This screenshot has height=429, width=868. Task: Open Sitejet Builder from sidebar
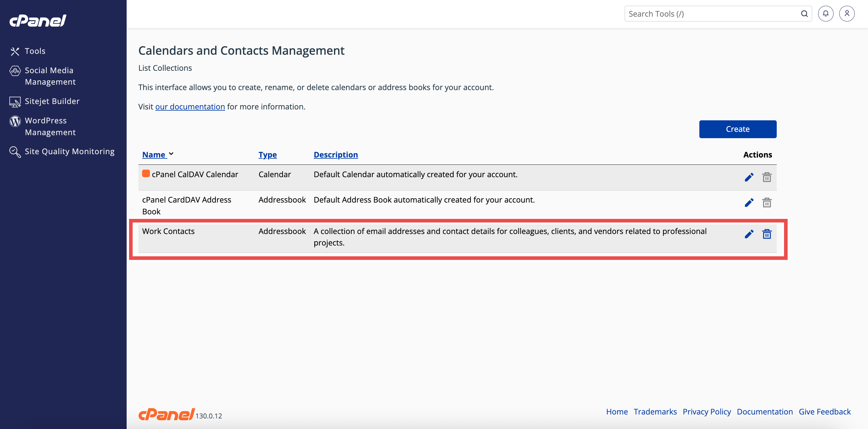tap(52, 101)
